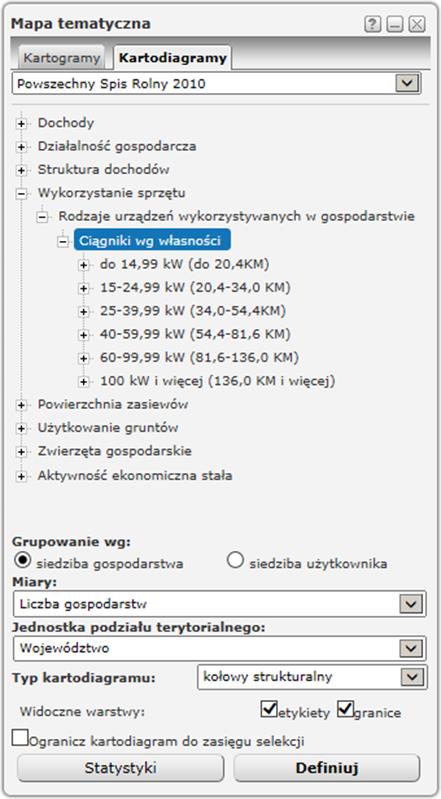Screen dimensions: 441x799
Task: Uncheck the etykiety layer checkbox
Action: [269, 709]
